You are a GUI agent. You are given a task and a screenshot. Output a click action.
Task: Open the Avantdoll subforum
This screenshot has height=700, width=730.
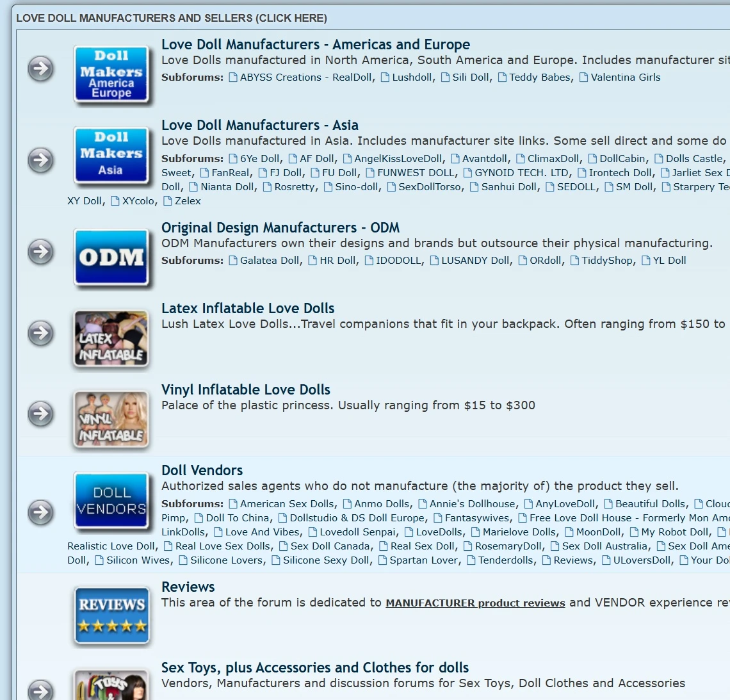[484, 159]
